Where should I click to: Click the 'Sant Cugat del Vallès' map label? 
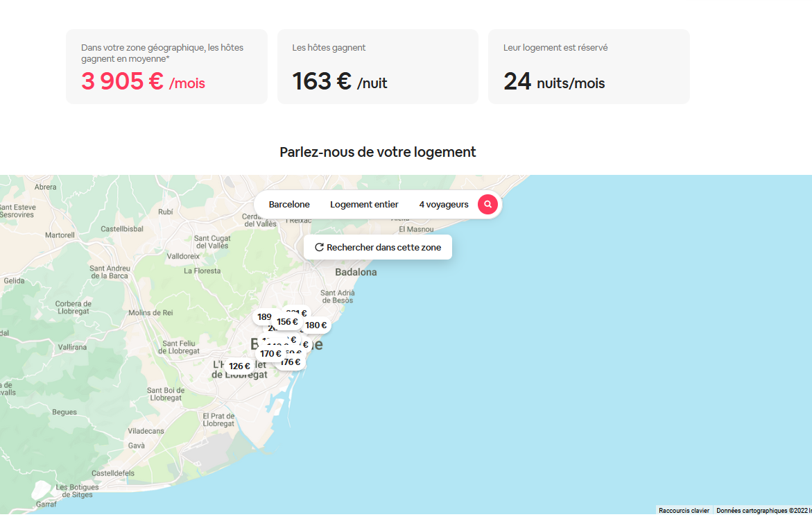[211, 241]
